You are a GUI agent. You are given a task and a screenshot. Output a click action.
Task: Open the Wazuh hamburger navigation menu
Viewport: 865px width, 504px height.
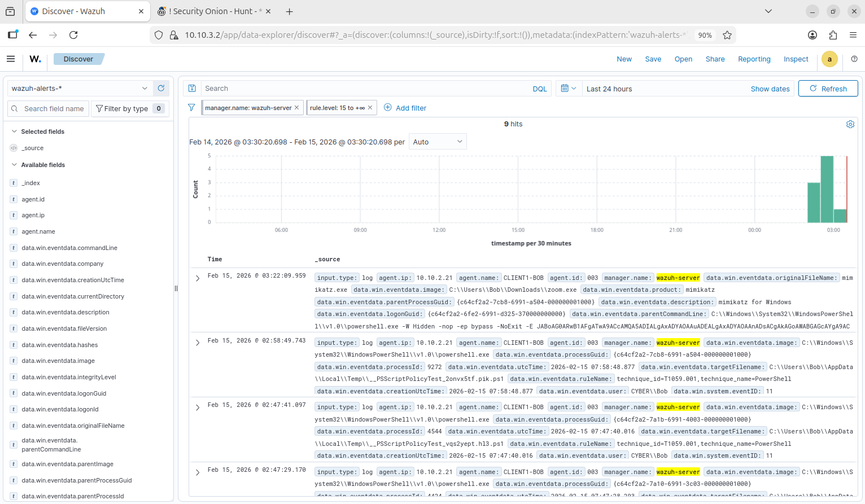point(11,59)
